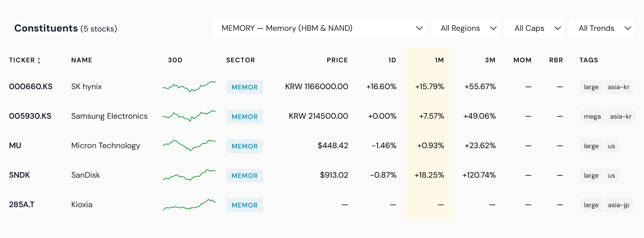Open the 005930.KS ticker
The width and height of the screenshot is (644, 238).
tap(30, 116)
